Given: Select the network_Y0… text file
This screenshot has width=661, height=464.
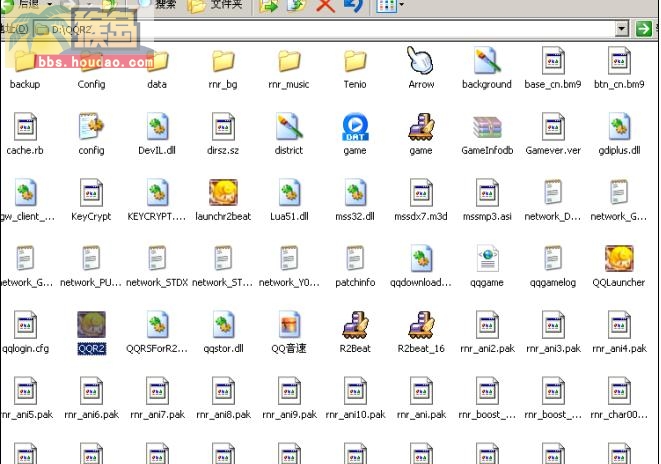Looking at the screenshot, I should [x=289, y=267].
